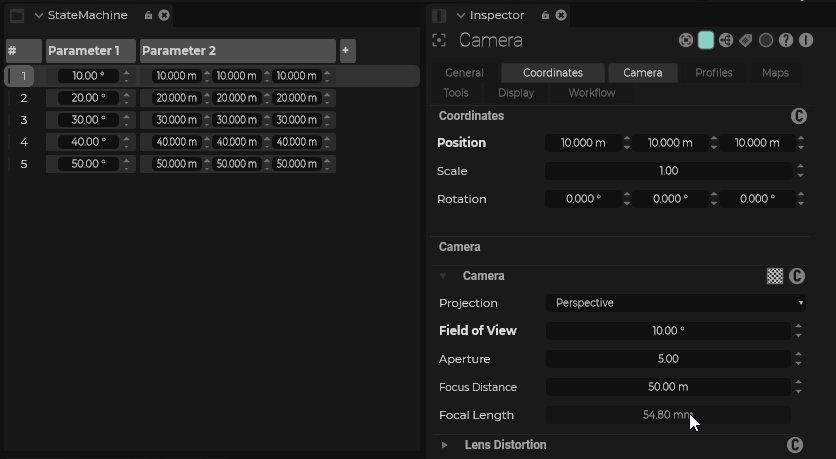Viewport: 836px width, 459px height.
Task: Click the target icon left of Camera title
Action: [x=439, y=41]
